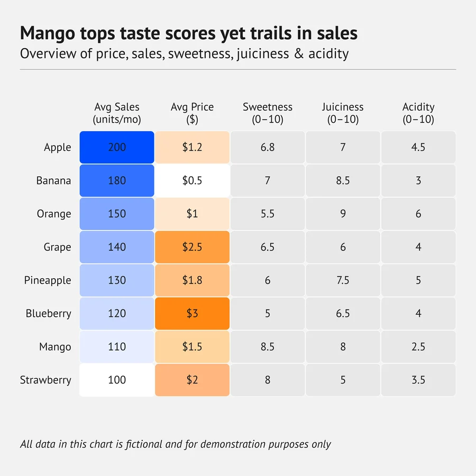Select Orange juiciness value 9
The image size is (476, 476).
343,214
